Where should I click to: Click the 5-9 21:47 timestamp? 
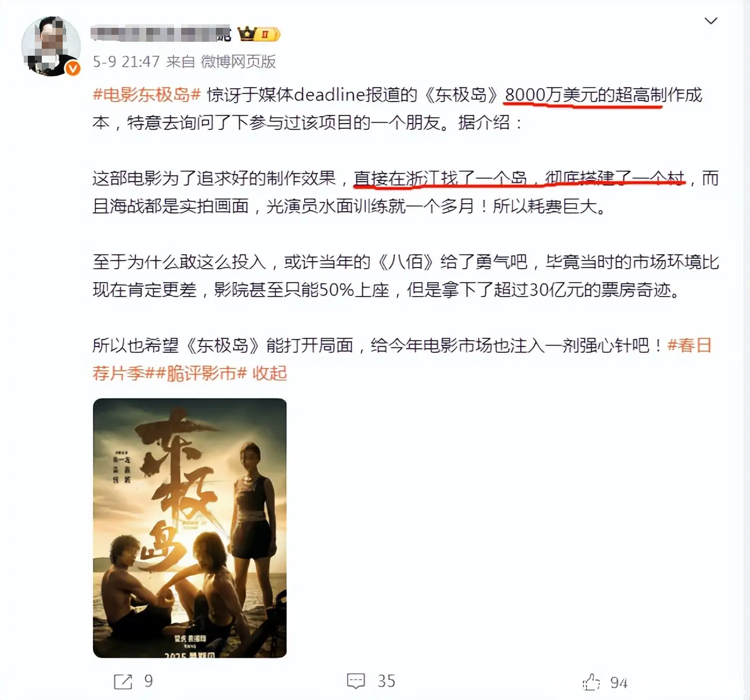tap(126, 62)
